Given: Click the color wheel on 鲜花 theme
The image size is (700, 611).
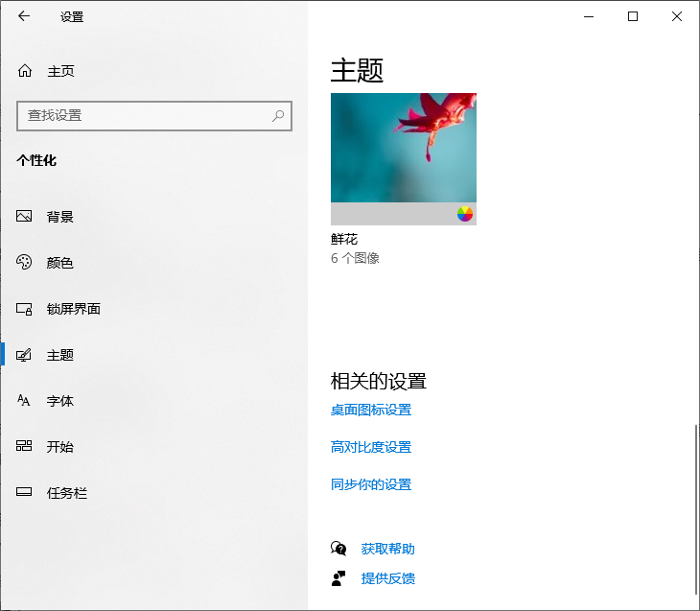Looking at the screenshot, I should 465,214.
